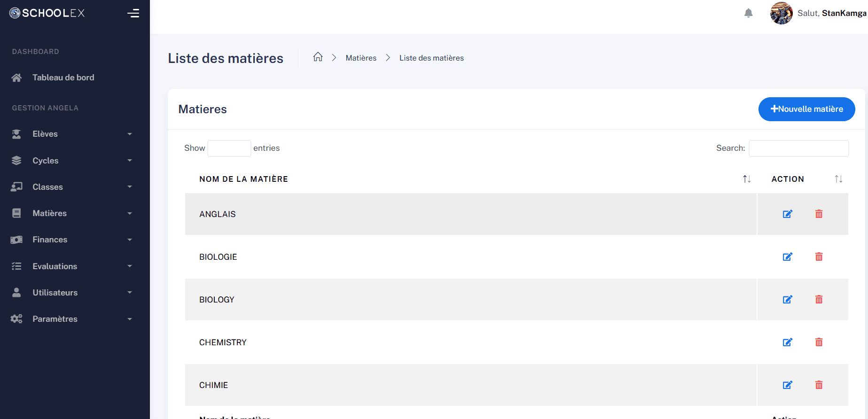Open the Show entries dropdown
The image size is (868, 419).
(x=229, y=148)
